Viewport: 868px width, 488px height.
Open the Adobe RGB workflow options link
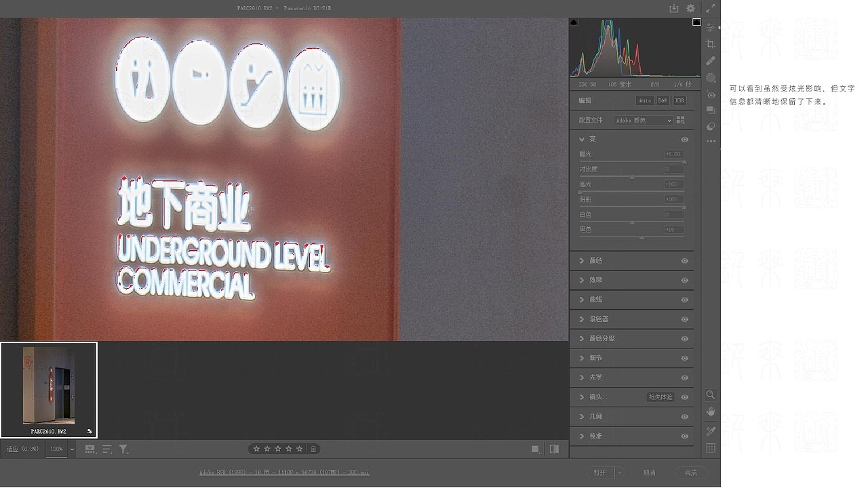284,472
